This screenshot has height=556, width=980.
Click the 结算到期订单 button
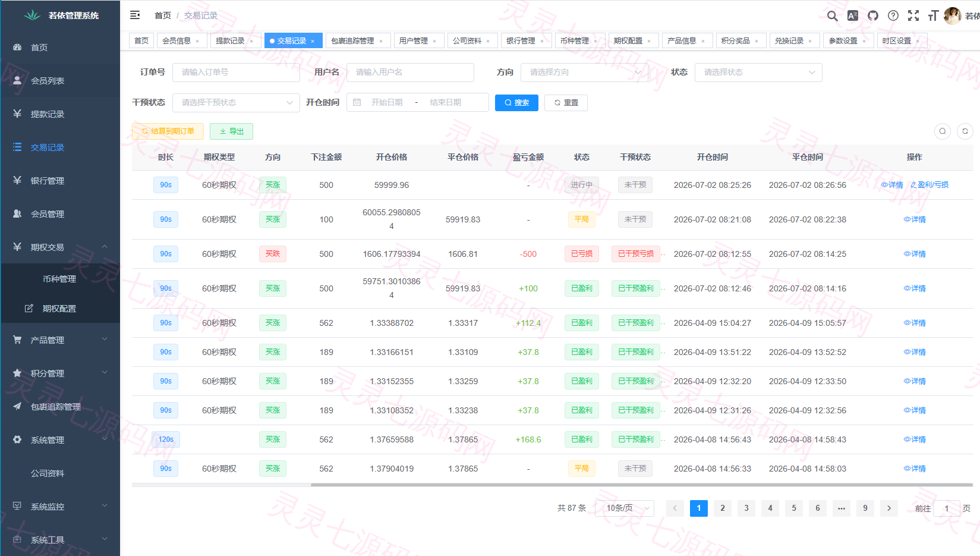coord(168,131)
